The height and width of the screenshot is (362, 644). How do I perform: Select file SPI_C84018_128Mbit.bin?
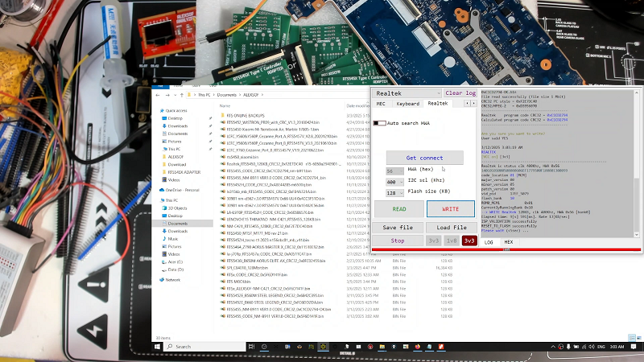247,268
